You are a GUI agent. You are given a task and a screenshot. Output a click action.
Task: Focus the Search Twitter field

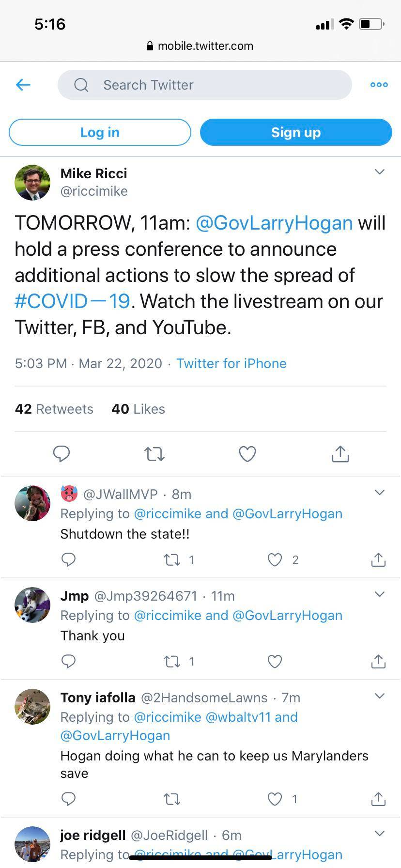[204, 85]
